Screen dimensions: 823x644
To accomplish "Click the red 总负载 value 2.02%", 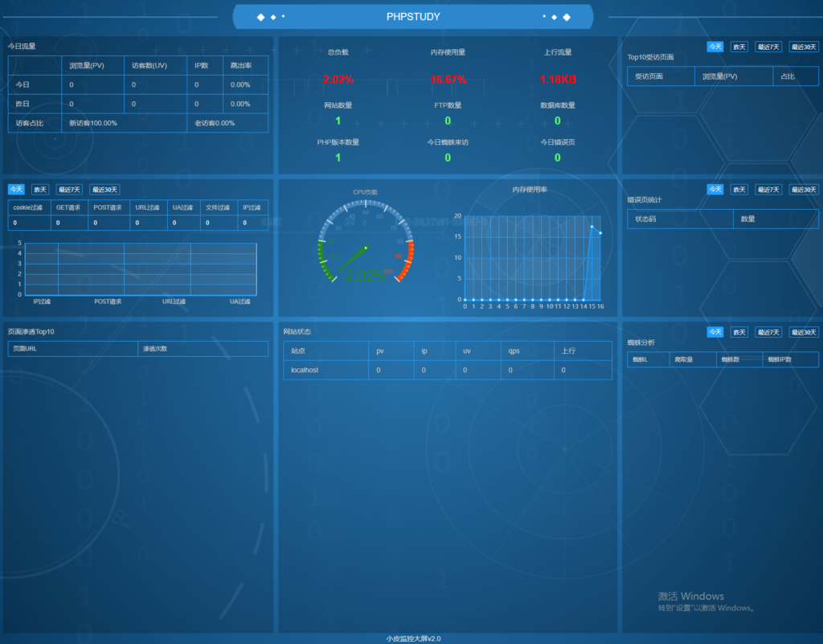I will pyautogui.click(x=338, y=80).
